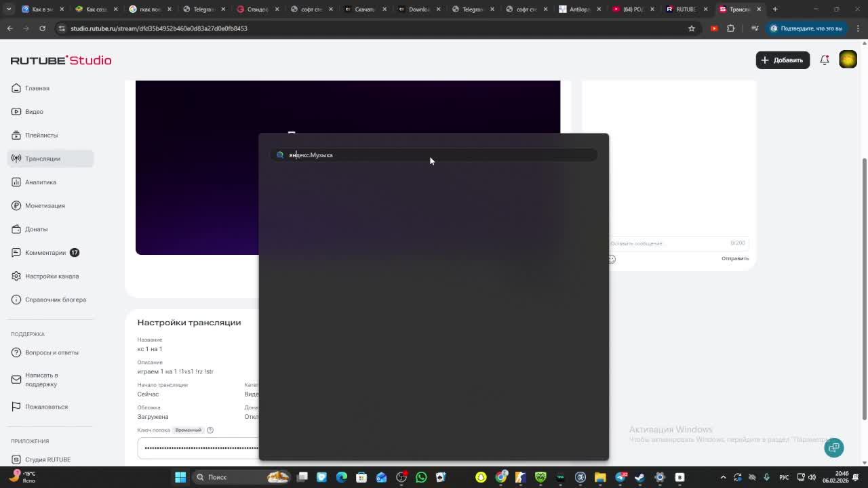Click the RUTUBE Studio logo
Viewport: 868px width, 488px height.
(61, 60)
